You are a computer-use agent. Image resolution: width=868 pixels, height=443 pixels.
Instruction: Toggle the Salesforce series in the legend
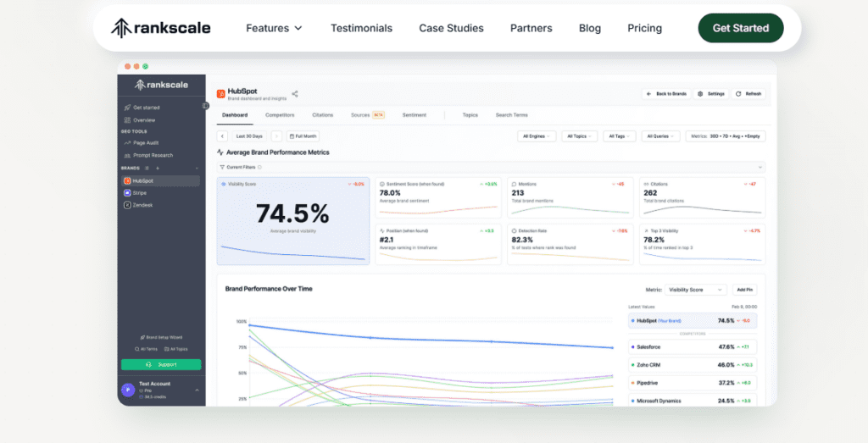[693, 347]
